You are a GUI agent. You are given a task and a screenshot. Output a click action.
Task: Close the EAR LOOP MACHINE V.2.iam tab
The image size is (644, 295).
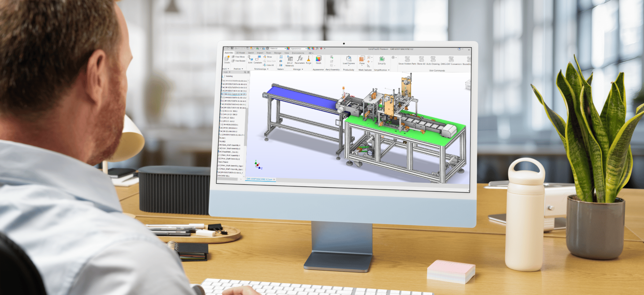pyautogui.click(x=274, y=180)
